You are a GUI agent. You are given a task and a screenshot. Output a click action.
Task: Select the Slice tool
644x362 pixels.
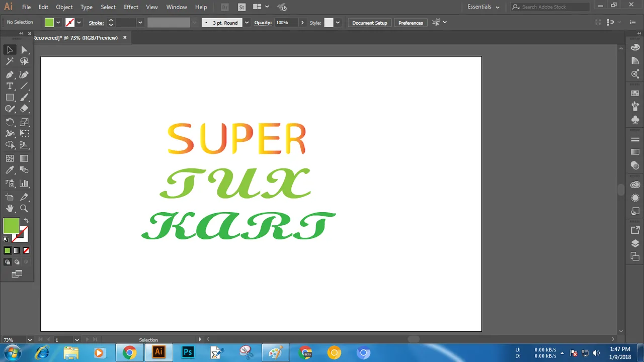pos(24,197)
